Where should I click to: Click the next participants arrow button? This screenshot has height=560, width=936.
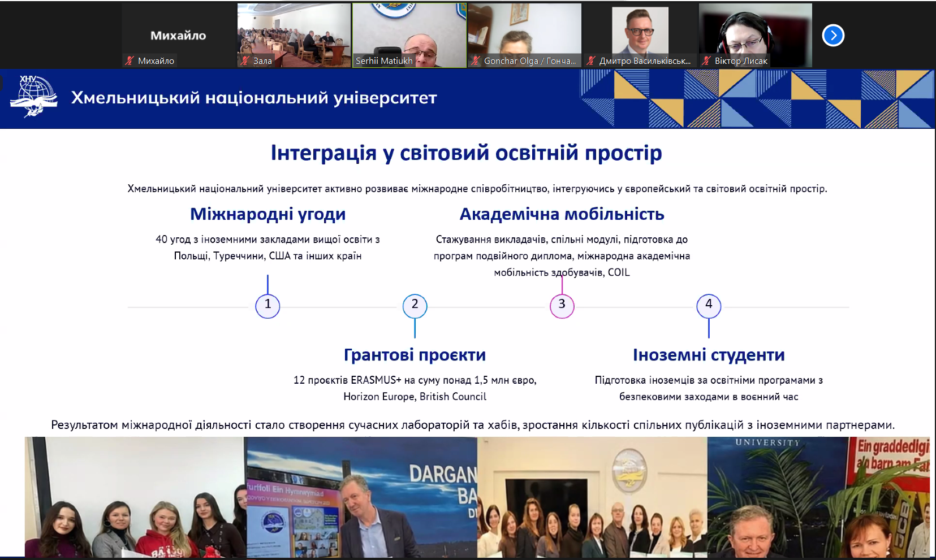pyautogui.click(x=833, y=36)
